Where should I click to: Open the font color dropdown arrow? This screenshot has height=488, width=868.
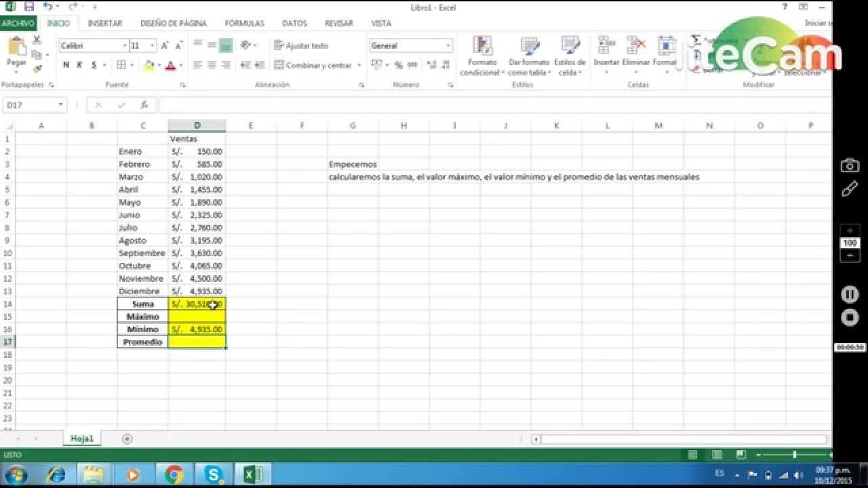(180, 66)
